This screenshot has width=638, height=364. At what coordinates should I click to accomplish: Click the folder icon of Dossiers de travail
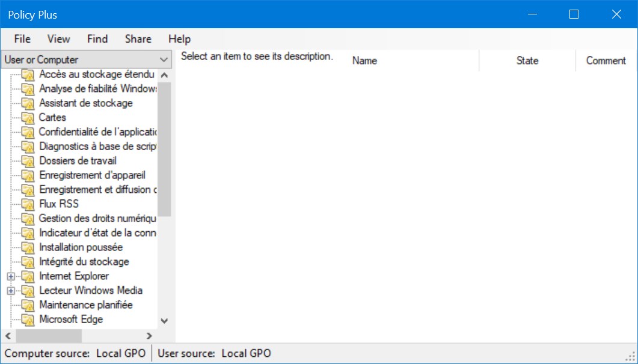point(28,162)
